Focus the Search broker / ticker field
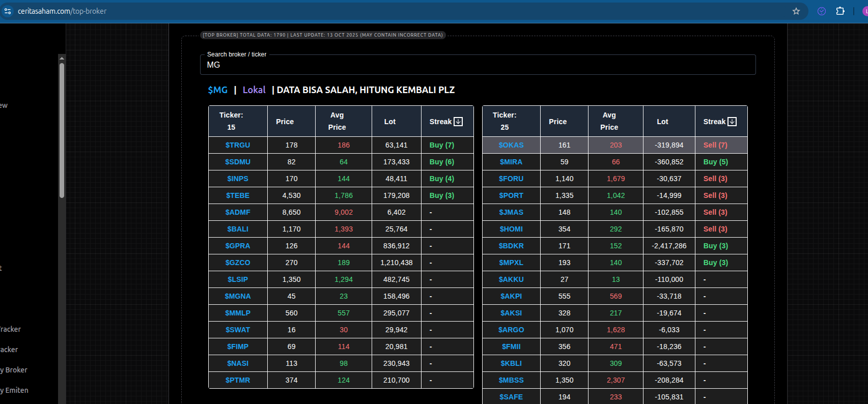 (478, 65)
